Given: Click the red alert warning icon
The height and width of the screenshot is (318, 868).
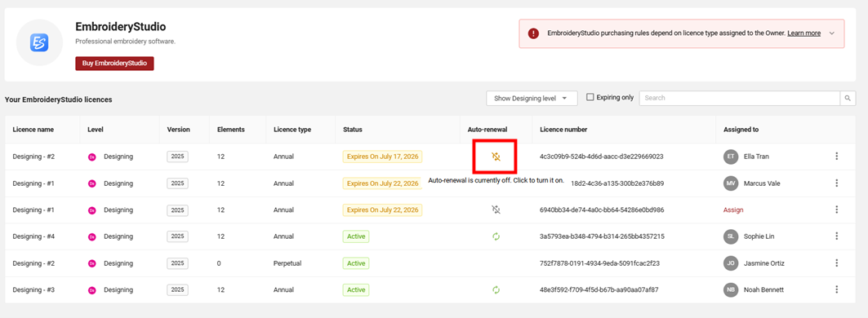Looking at the screenshot, I should (533, 33).
